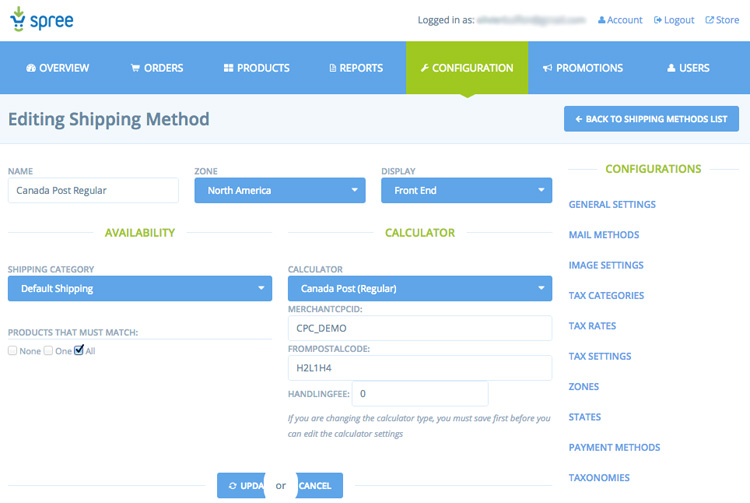Open the Account link
The width and height of the screenshot is (750, 503).
click(620, 20)
